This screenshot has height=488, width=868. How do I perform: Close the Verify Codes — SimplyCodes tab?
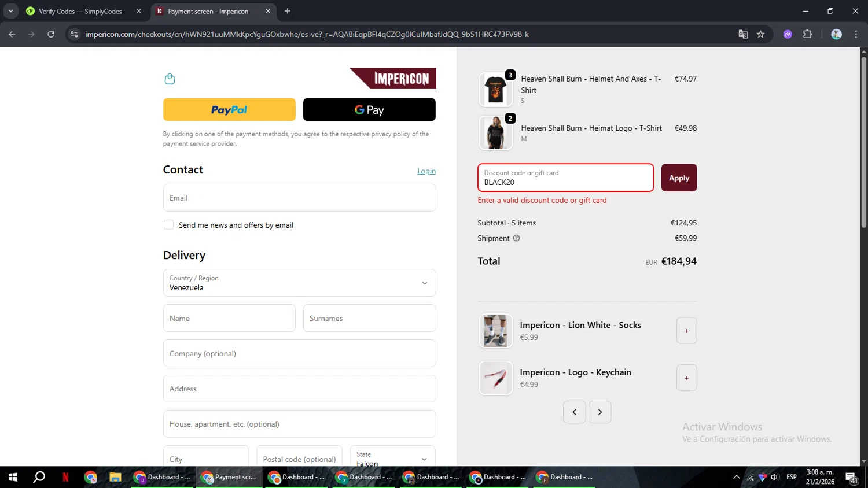(x=139, y=11)
